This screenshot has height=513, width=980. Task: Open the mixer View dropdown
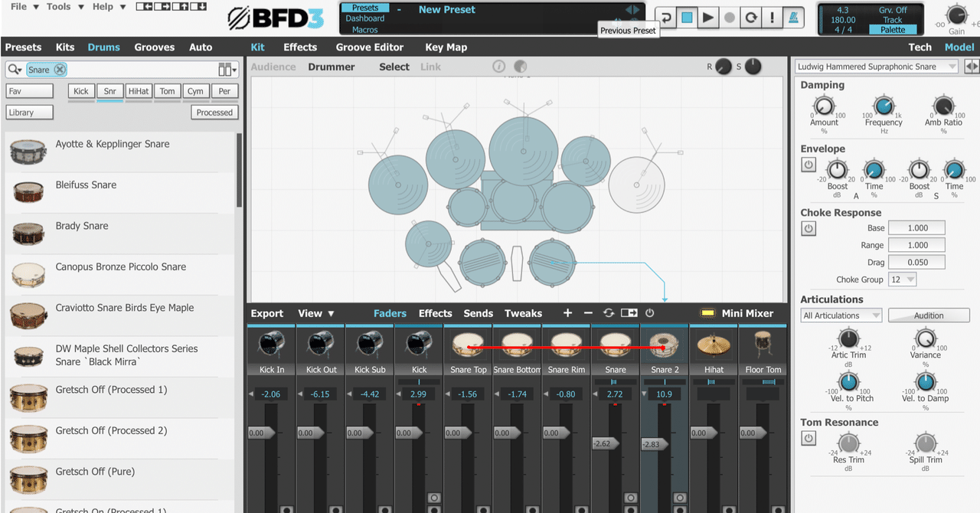pos(316,313)
